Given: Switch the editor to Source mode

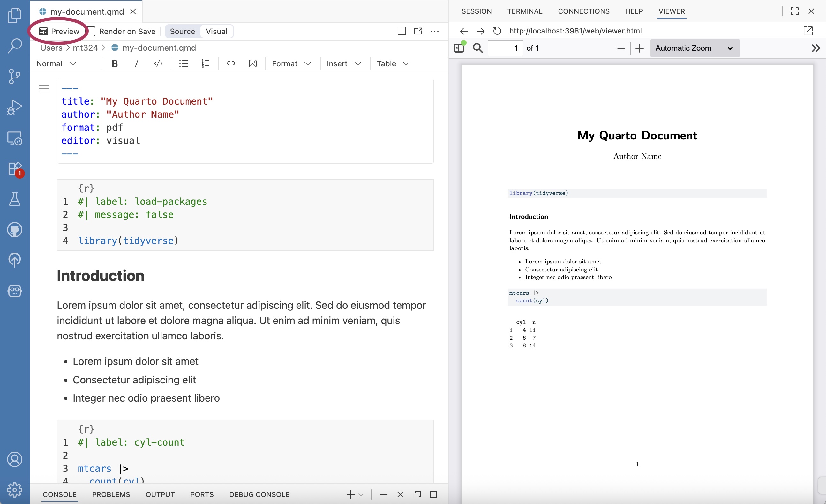Looking at the screenshot, I should [182, 31].
